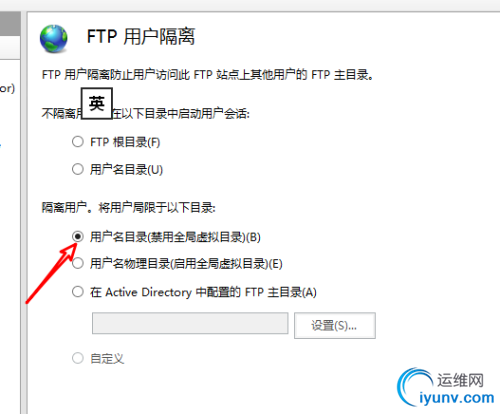Screen dimensions: 500x414
Task: Click the red arrow annotation
Action: click(52, 273)
